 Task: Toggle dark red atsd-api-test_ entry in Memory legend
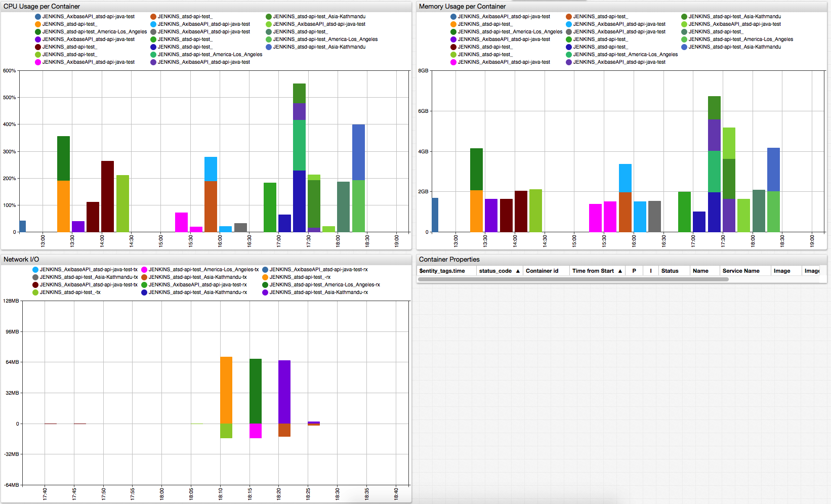point(481,47)
